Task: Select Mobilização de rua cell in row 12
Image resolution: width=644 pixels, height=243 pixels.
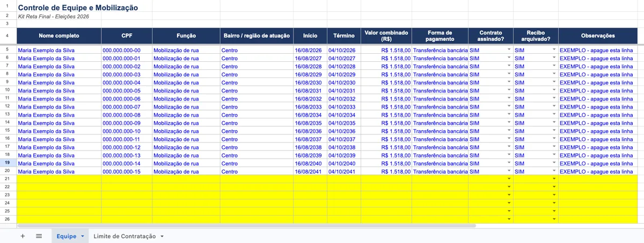Action: [x=186, y=107]
